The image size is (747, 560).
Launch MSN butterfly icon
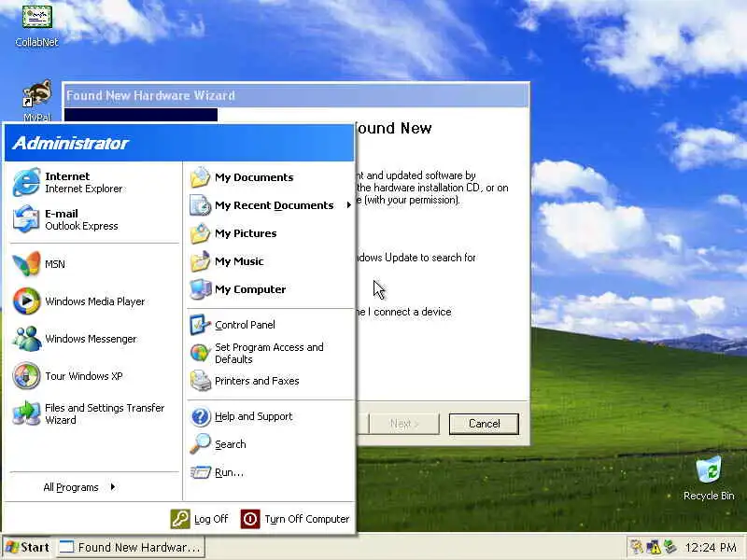tap(26, 264)
